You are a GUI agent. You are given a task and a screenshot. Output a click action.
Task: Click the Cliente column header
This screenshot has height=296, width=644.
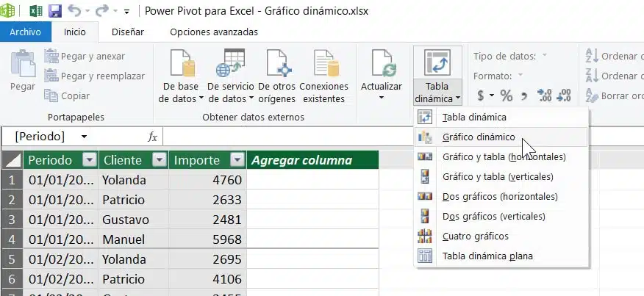pyautogui.click(x=134, y=160)
